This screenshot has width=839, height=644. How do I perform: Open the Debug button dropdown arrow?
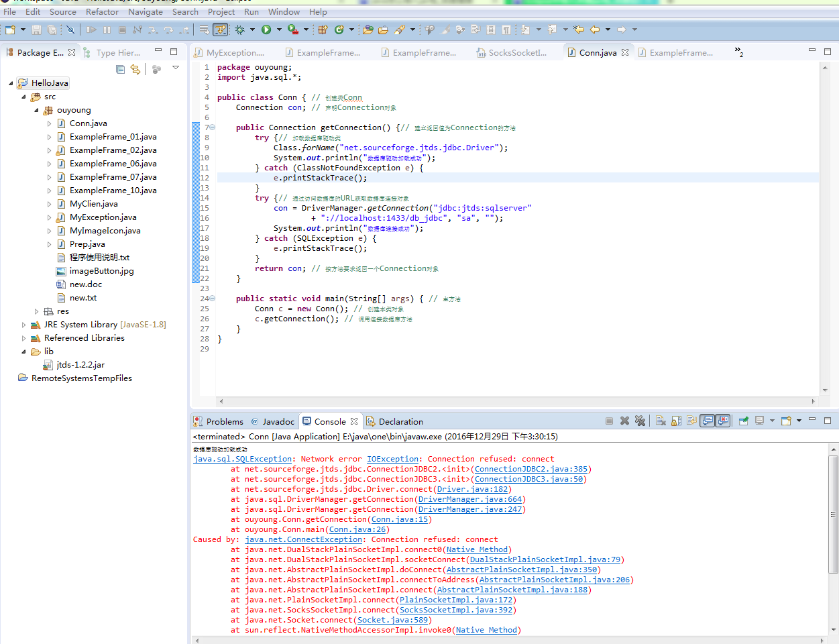tap(252, 30)
